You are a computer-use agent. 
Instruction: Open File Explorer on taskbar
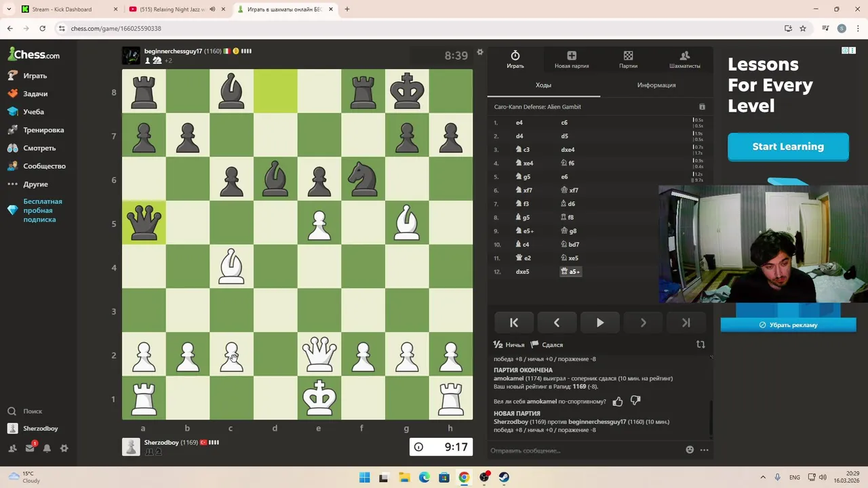coord(404,477)
